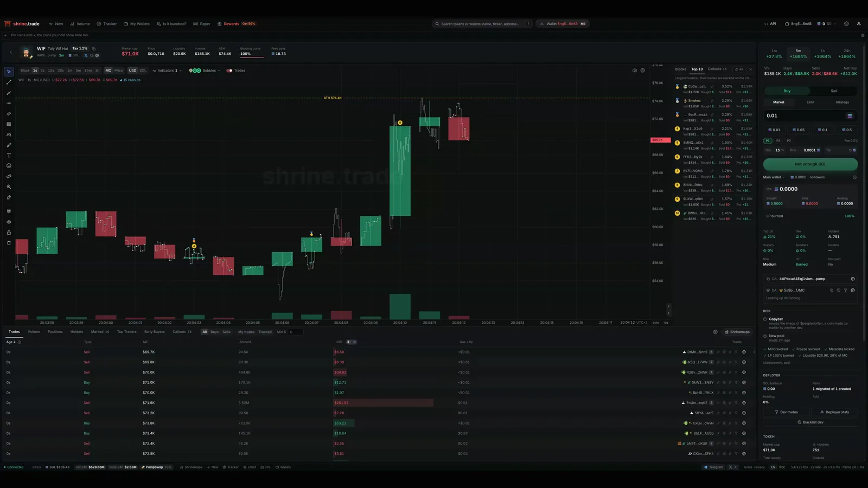Toggle the Trades switch on the chart
Screen dimensions: 868x488
[229, 70]
